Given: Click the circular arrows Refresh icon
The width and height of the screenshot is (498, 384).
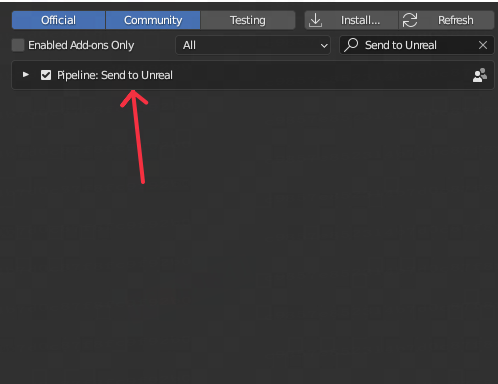Looking at the screenshot, I should pyautogui.click(x=410, y=20).
